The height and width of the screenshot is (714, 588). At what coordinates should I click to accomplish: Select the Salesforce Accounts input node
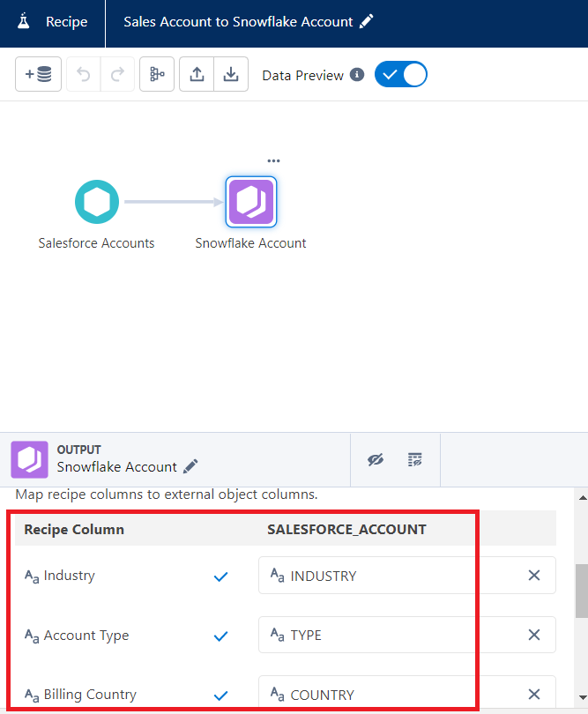97,202
